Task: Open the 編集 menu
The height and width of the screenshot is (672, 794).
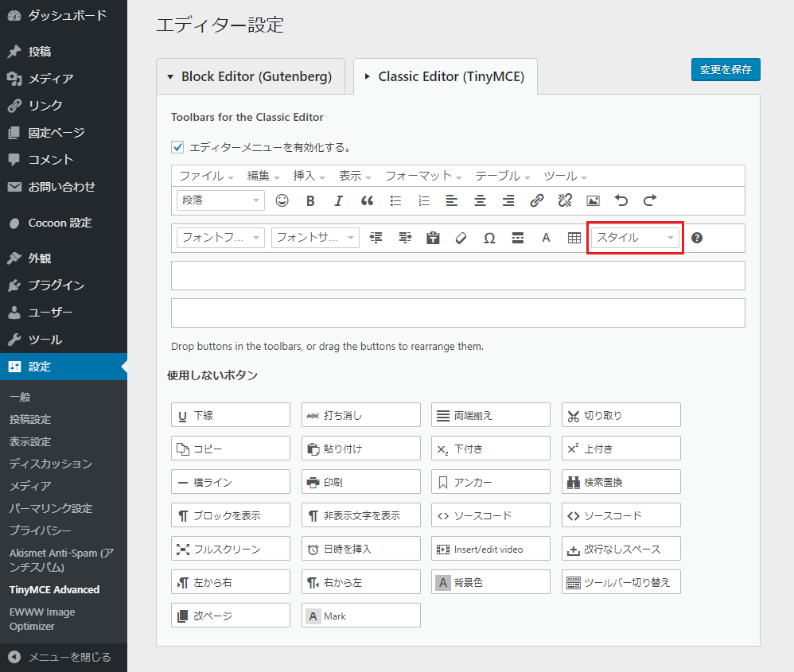Action: click(263, 176)
